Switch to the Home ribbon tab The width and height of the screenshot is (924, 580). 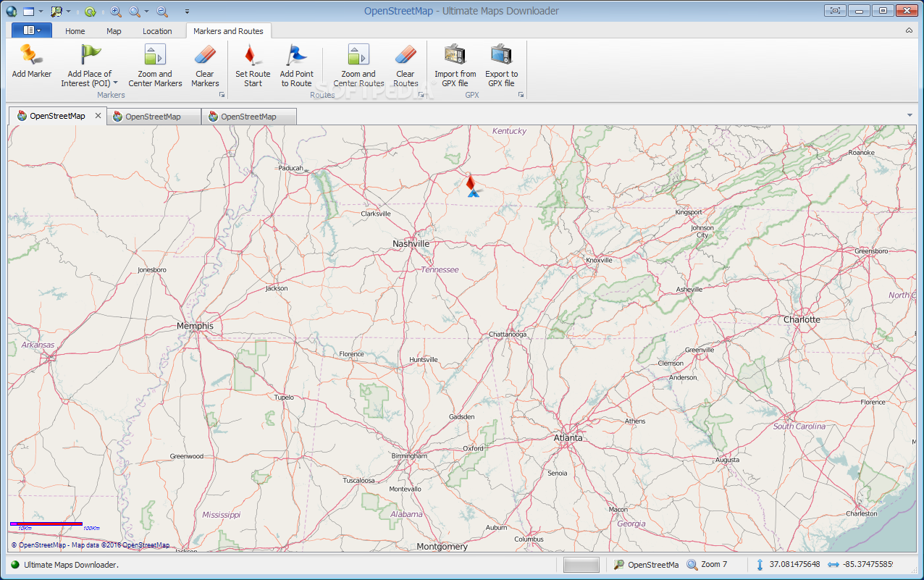75,31
